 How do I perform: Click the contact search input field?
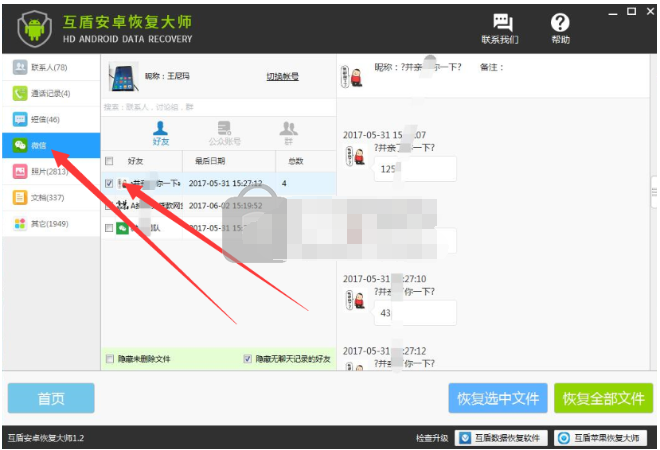pyautogui.click(x=215, y=105)
